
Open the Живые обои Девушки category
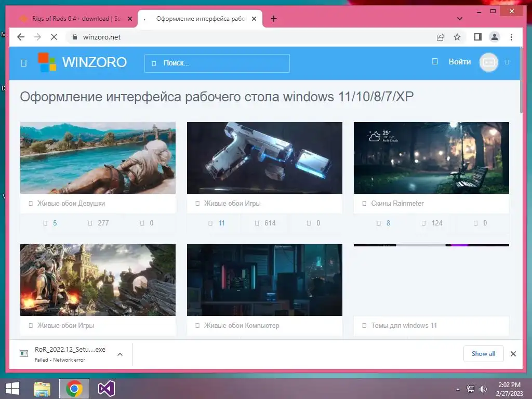pos(71,203)
